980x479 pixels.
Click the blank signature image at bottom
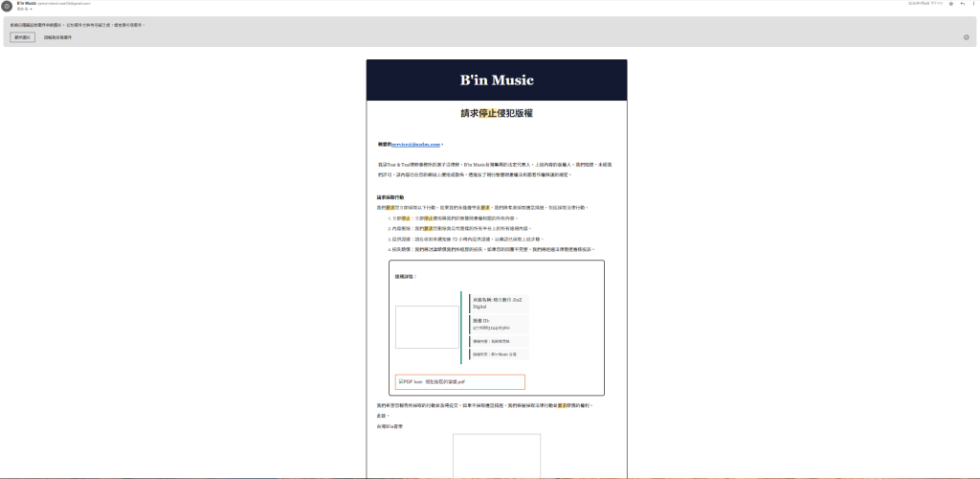(496, 457)
